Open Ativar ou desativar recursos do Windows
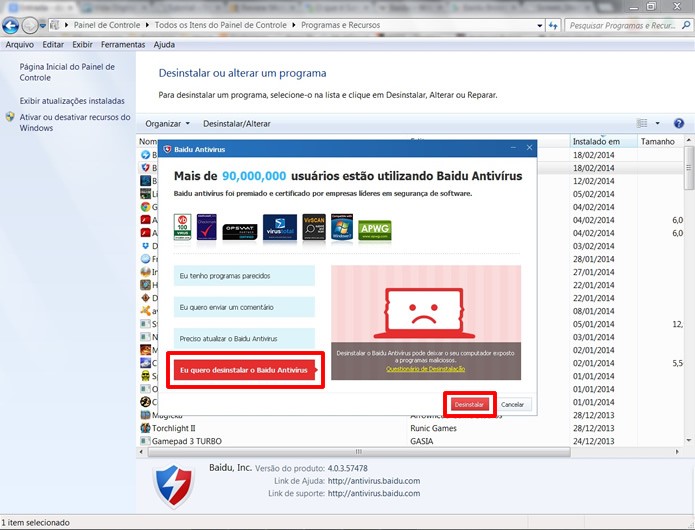This screenshot has width=695, height=530. click(75, 122)
